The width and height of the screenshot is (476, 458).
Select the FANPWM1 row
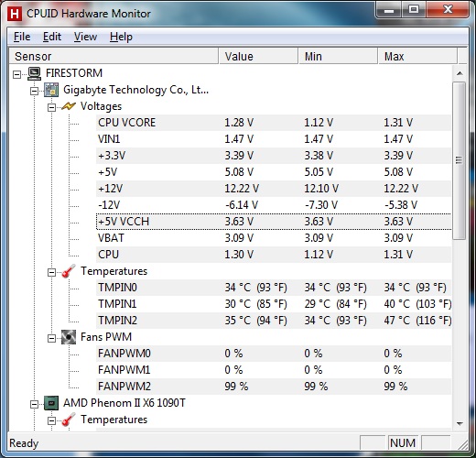274,370
